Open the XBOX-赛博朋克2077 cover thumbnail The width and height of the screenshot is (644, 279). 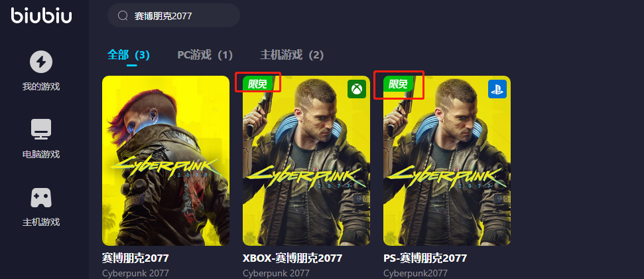pyautogui.click(x=306, y=161)
